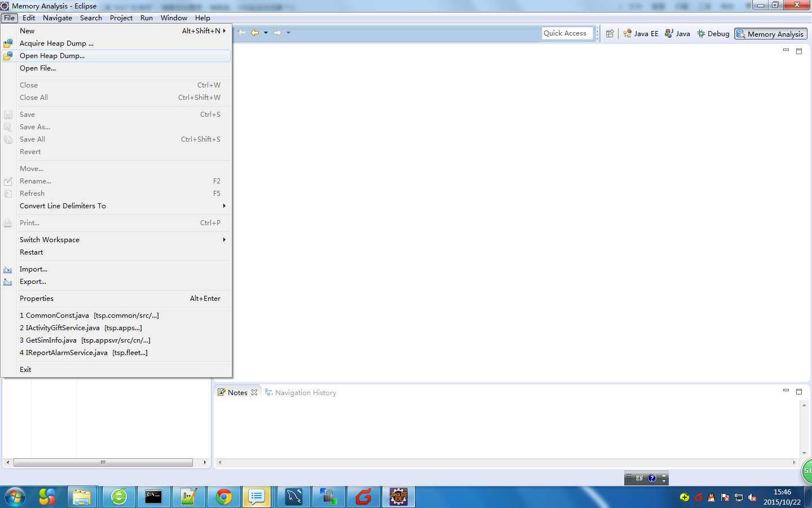Open the green circular-arrow browser in the taskbar
The height and width of the screenshot is (508, 812).
(x=119, y=497)
